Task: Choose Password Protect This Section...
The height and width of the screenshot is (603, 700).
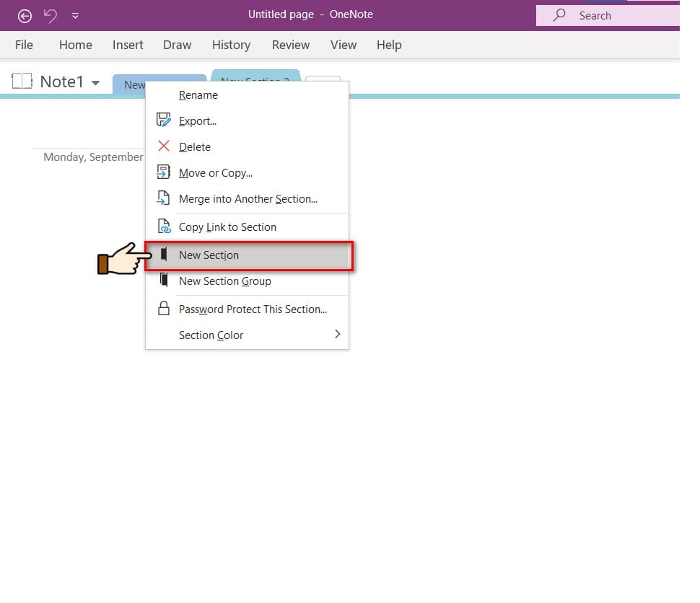Action: point(247,309)
